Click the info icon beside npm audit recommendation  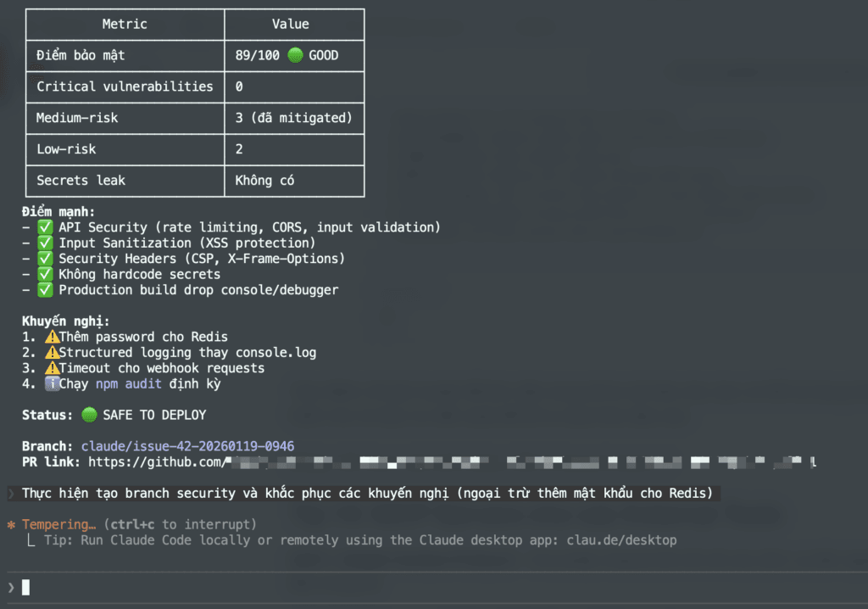pos(52,384)
